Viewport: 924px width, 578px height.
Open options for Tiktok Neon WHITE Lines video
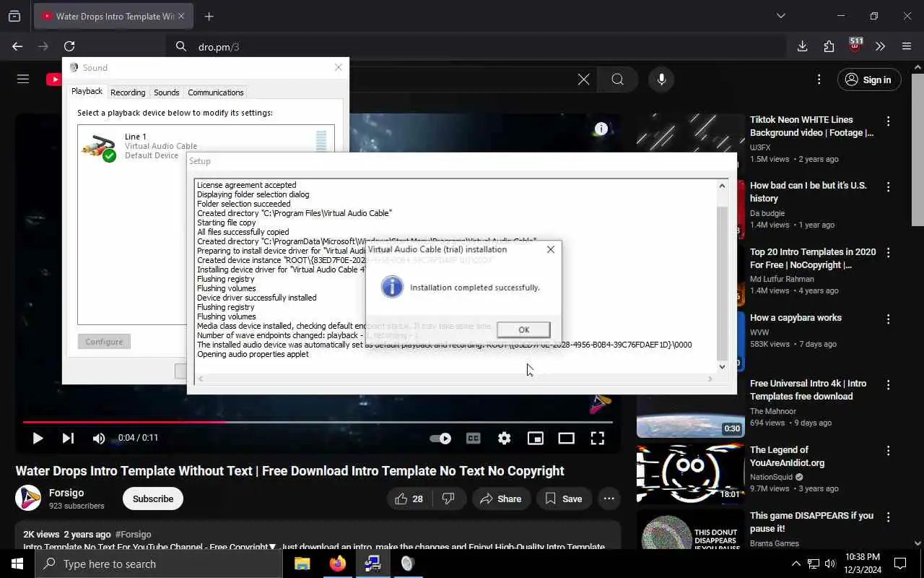889,121
